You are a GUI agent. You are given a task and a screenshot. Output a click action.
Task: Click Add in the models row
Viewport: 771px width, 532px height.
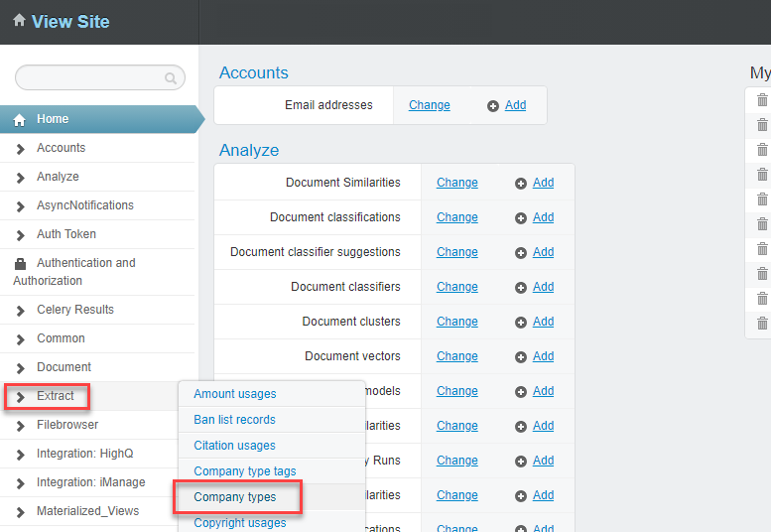pyautogui.click(x=544, y=391)
